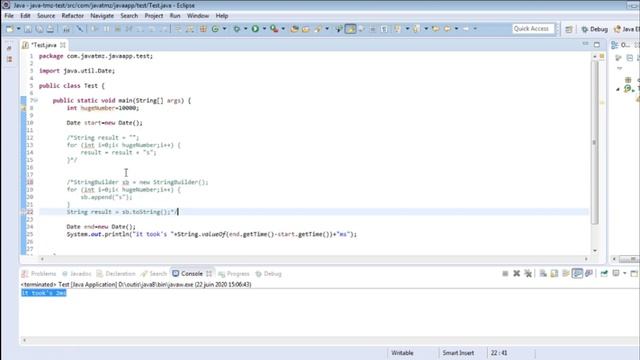640x360 pixels.
Task: Click the Save All toolbar icon
Action: point(39,29)
